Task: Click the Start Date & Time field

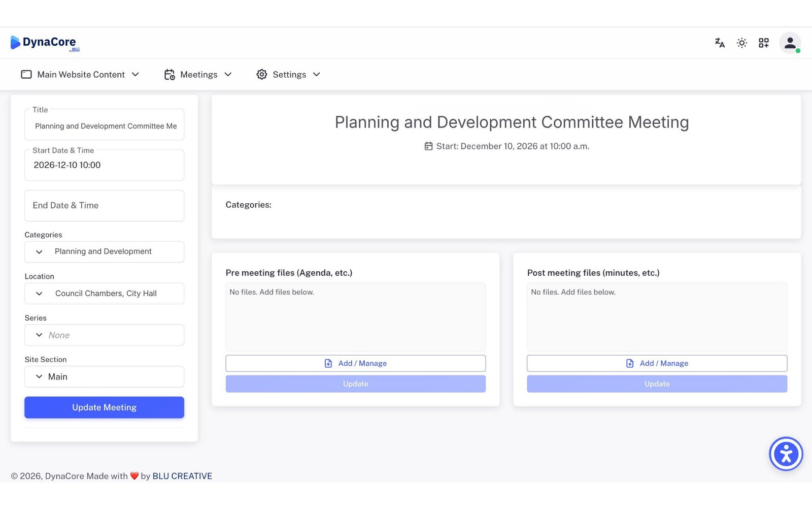Action: [104, 165]
